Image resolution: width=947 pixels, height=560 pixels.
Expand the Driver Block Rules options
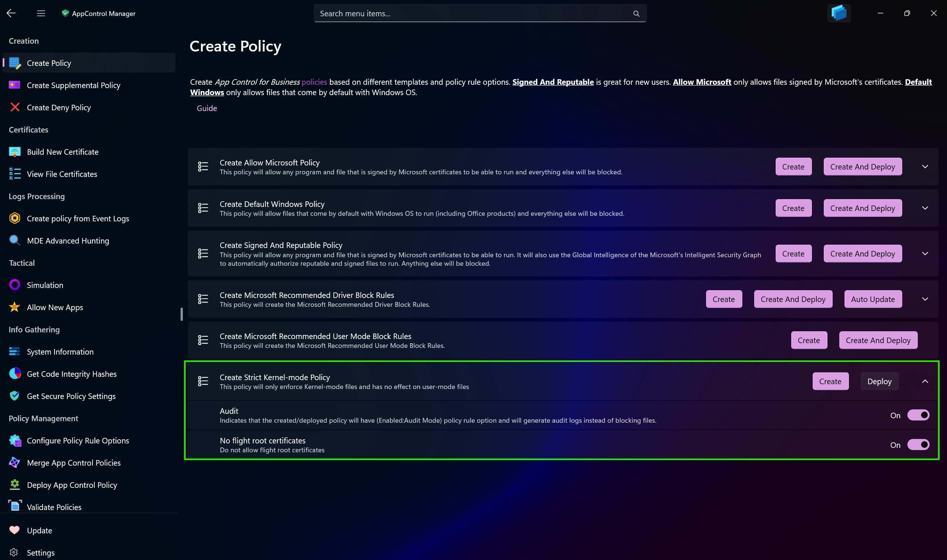point(925,299)
